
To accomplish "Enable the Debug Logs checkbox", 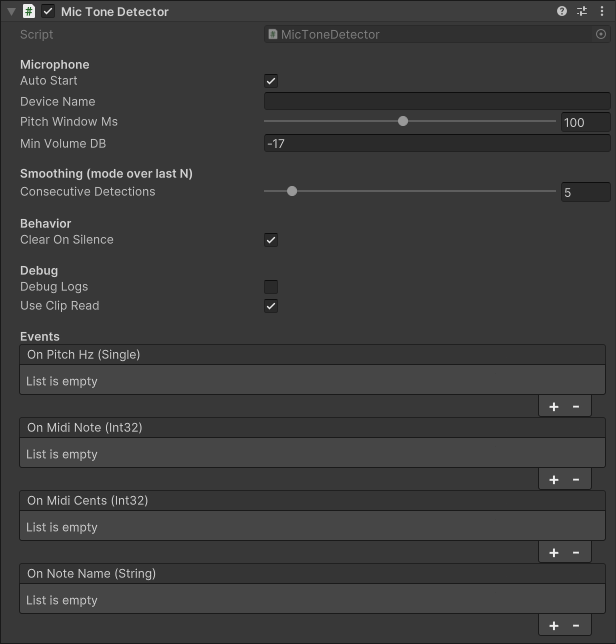I will click(x=271, y=287).
